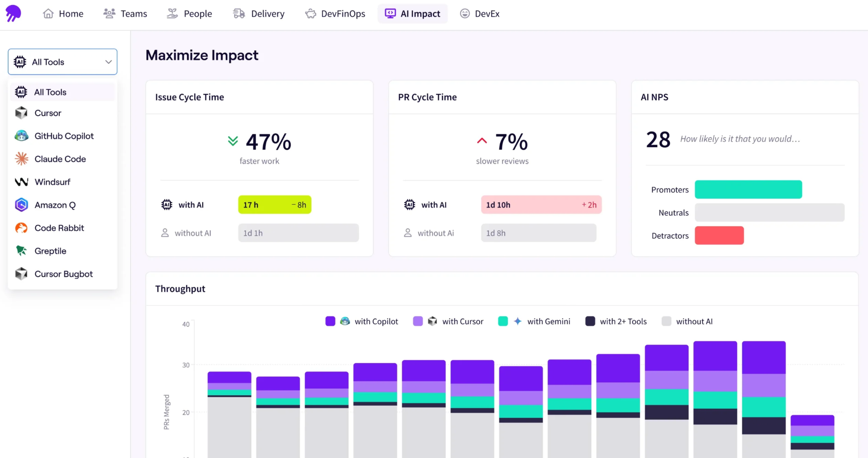Click the Copilot icon in Throughput legend
Image resolution: width=868 pixels, height=458 pixels.
(345, 321)
